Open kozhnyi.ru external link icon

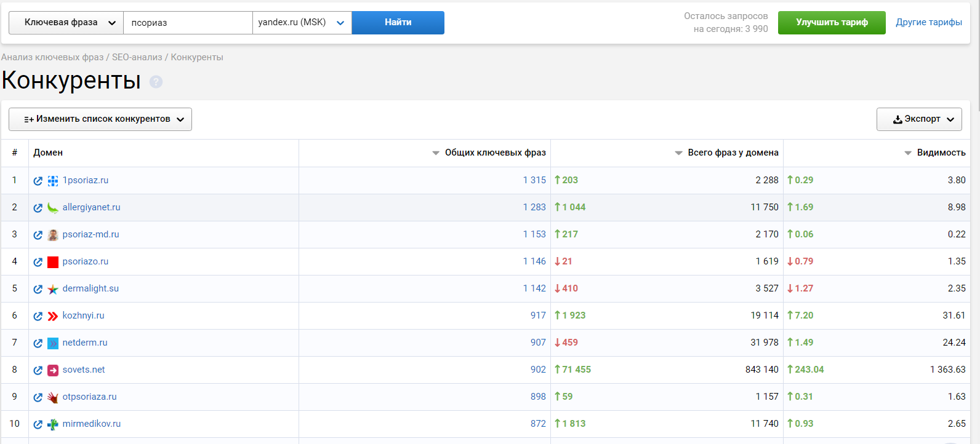pyautogui.click(x=38, y=316)
